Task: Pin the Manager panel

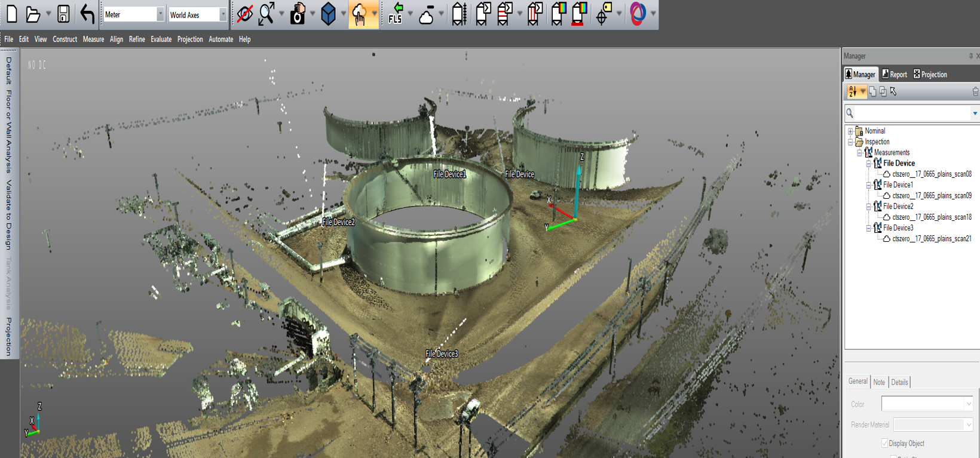Action: click(x=970, y=56)
